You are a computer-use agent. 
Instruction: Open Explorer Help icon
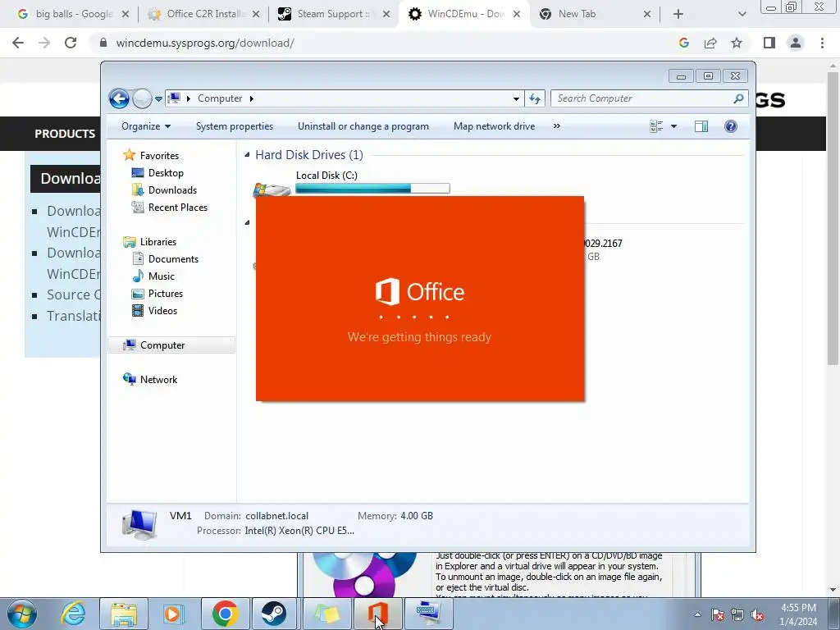pos(731,126)
